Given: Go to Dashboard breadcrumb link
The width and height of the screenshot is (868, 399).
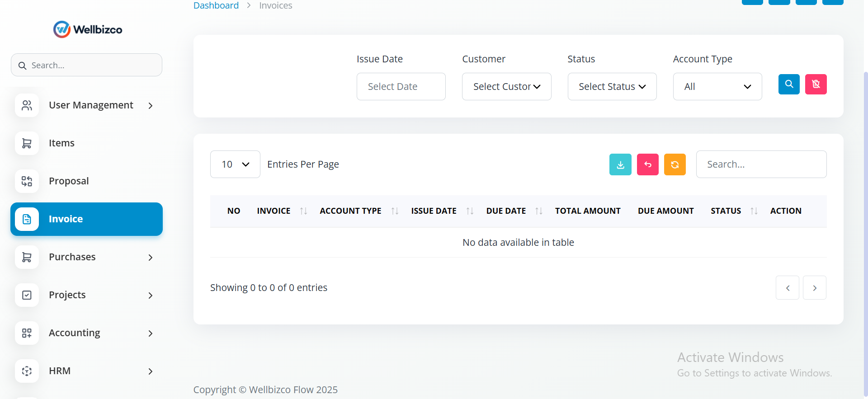Looking at the screenshot, I should click(216, 5).
